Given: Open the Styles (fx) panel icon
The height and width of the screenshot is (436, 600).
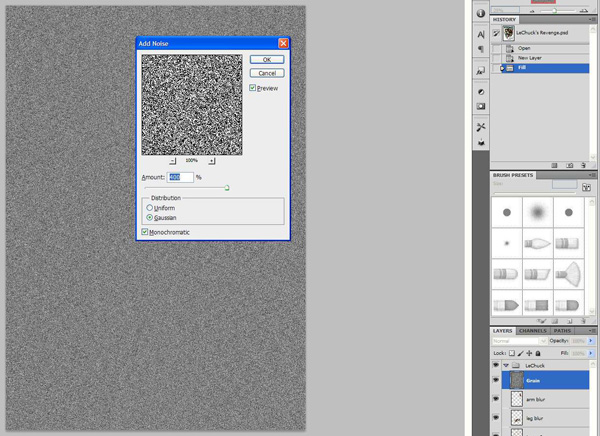Looking at the screenshot, I should [481, 71].
